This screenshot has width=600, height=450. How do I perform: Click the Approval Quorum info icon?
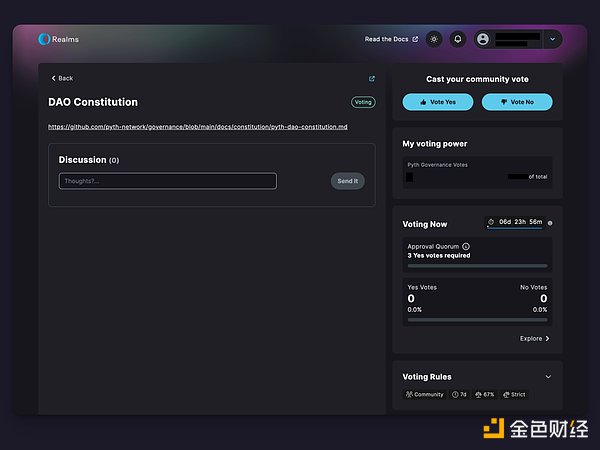point(466,245)
